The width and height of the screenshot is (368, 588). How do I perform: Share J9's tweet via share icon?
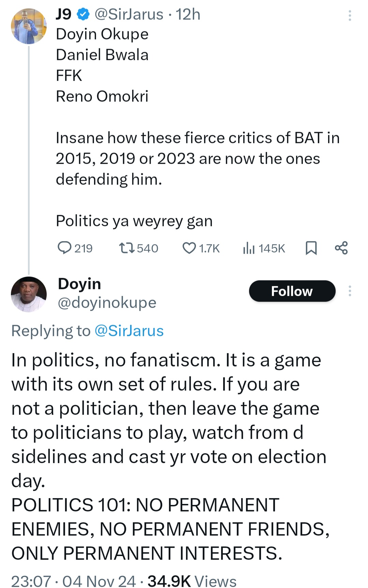point(341,248)
